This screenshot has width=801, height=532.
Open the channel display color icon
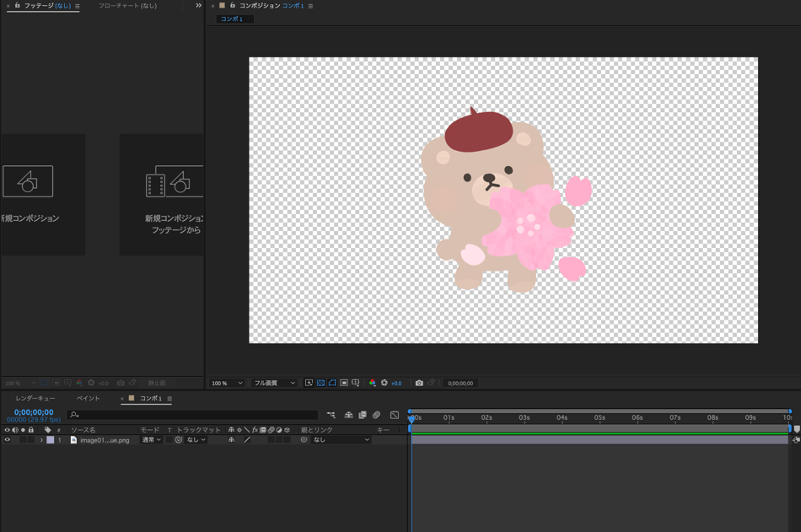click(x=373, y=383)
